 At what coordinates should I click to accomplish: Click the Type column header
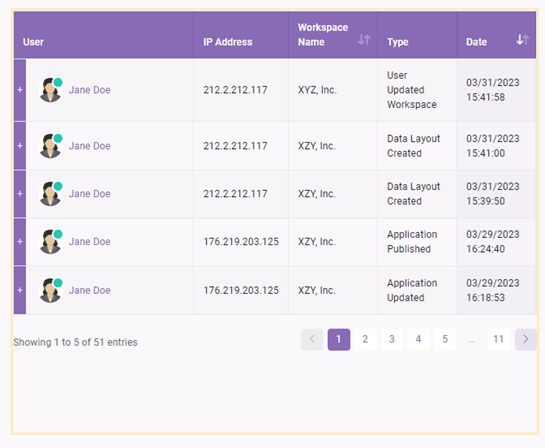pos(417,35)
